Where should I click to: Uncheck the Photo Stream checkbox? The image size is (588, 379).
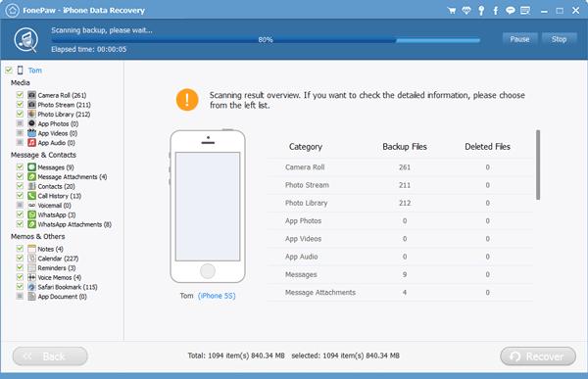(x=20, y=105)
